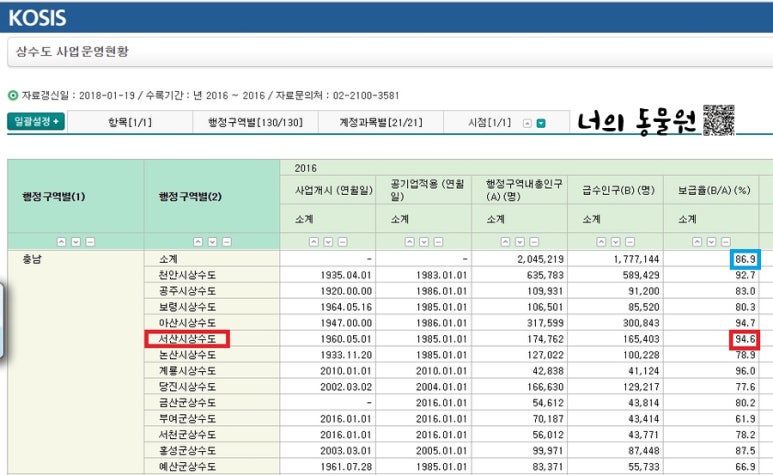Click the KOSIS logo
This screenshot has width=773, height=475.
pos(37,18)
